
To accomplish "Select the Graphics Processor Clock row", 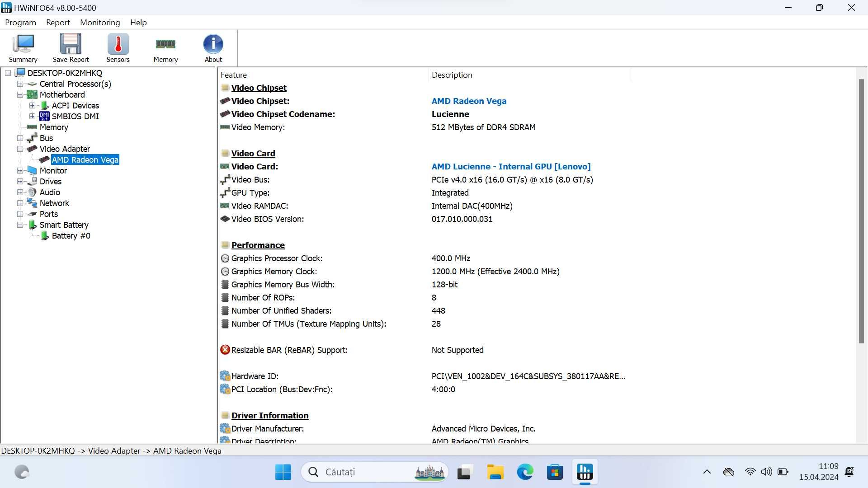I will click(425, 258).
